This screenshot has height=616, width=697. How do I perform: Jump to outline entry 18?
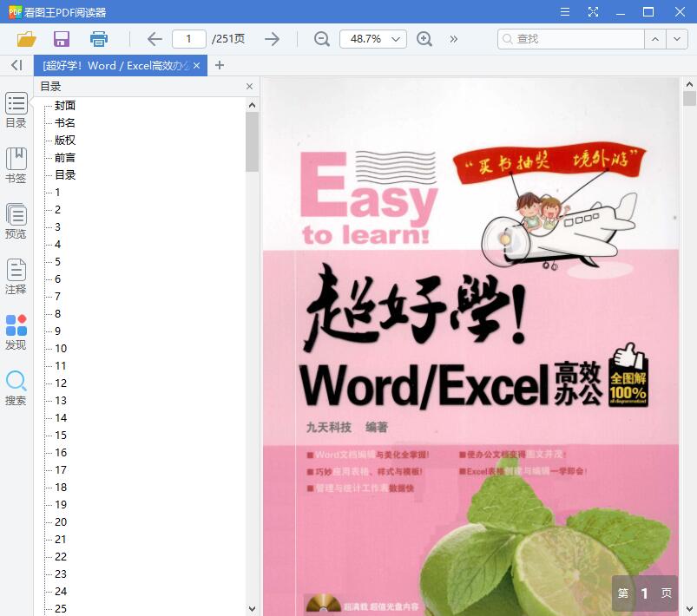click(61, 487)
